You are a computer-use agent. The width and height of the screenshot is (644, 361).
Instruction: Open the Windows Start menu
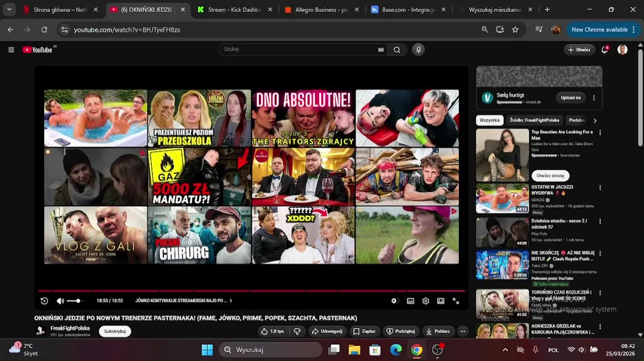[x=207, y=349]
